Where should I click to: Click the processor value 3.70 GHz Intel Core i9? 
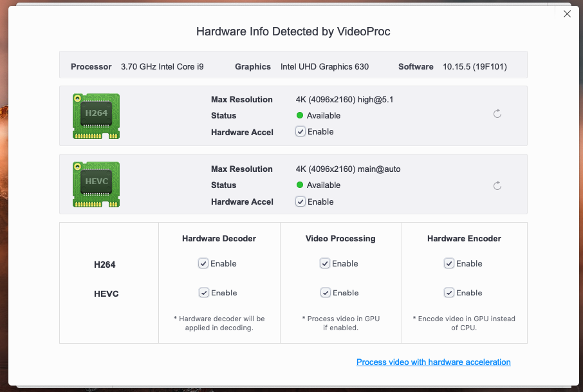pyautogui.click(x=162, y=66)
